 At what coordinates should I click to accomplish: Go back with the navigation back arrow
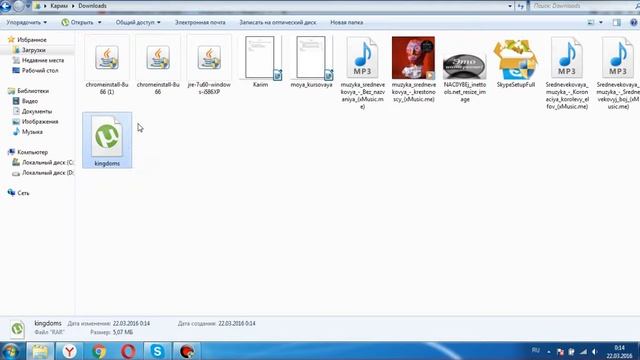[x=6, y=6]
